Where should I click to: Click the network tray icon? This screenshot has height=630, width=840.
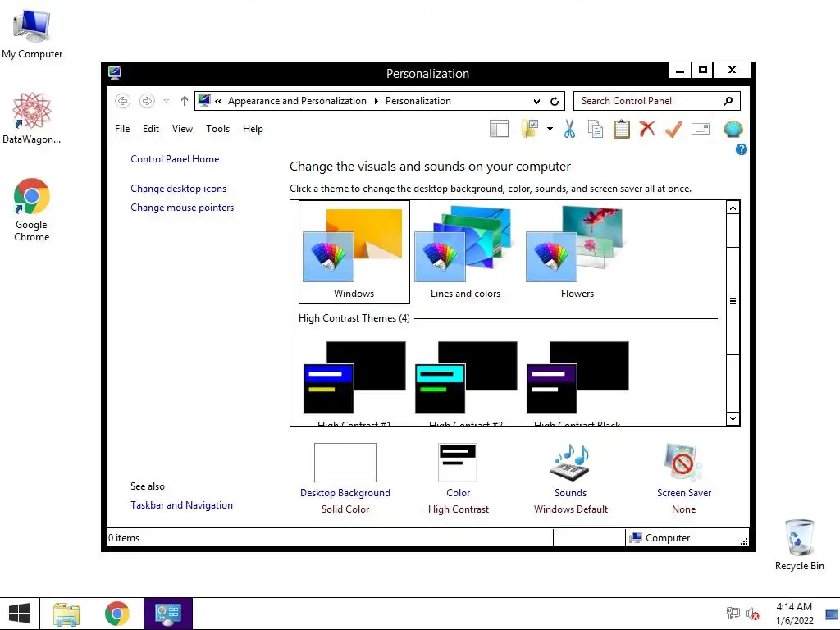[x=733, y=614]
